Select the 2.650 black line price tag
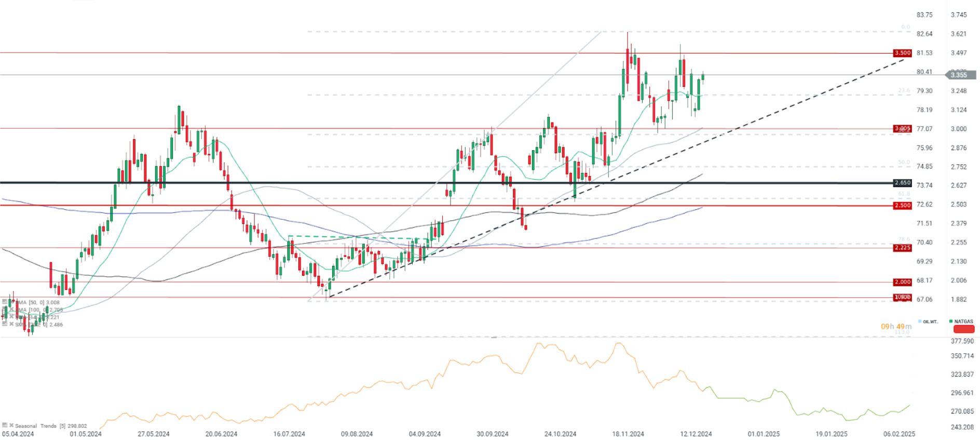The image size is (980, 440). [902, 183]
